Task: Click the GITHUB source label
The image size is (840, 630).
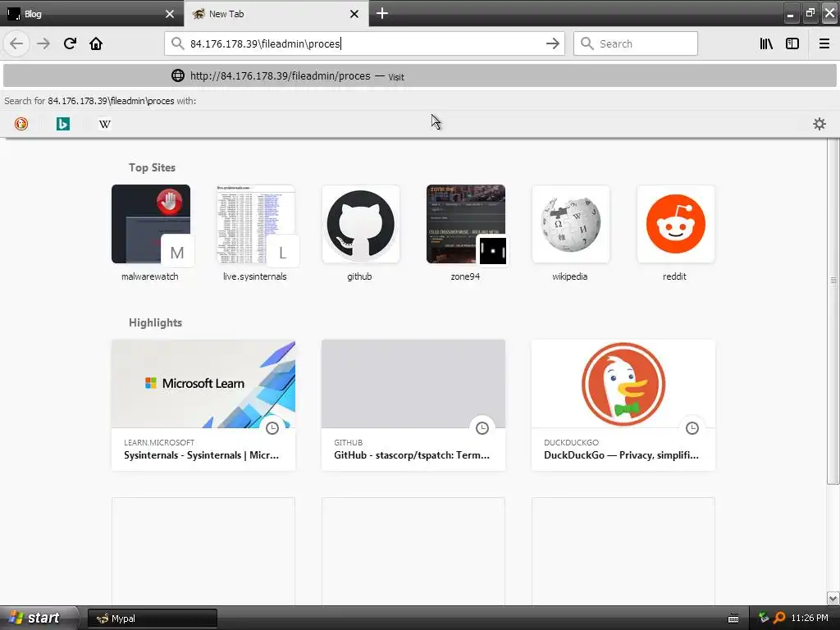Action: (348, 442)
